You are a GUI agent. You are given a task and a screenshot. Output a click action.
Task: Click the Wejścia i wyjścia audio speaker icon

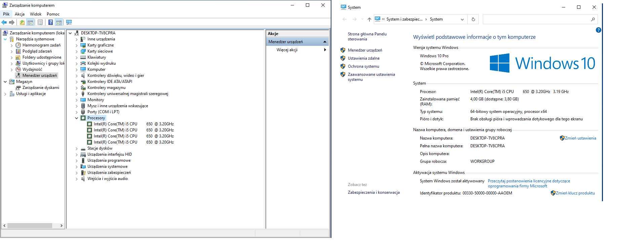[83, 179]
